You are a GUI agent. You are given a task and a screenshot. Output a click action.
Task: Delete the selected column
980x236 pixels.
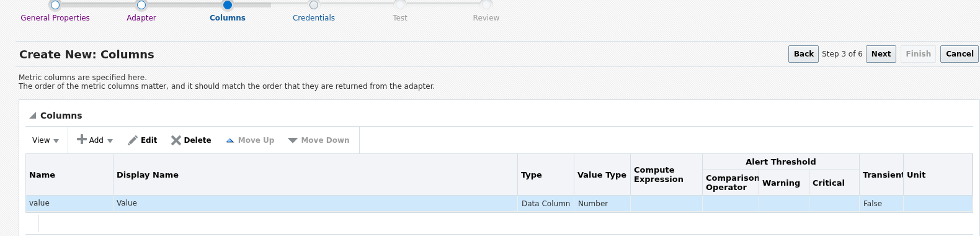[x=191, y=140]
